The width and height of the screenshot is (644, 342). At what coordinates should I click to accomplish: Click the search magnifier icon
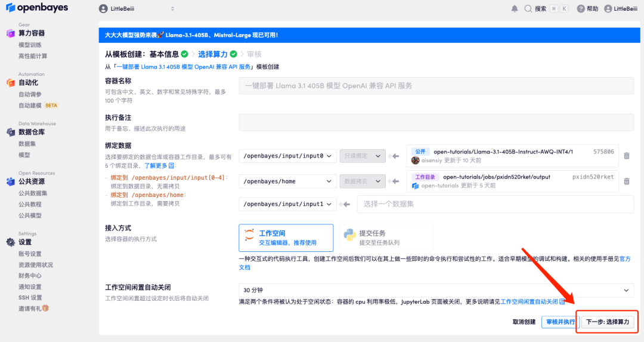528,8
